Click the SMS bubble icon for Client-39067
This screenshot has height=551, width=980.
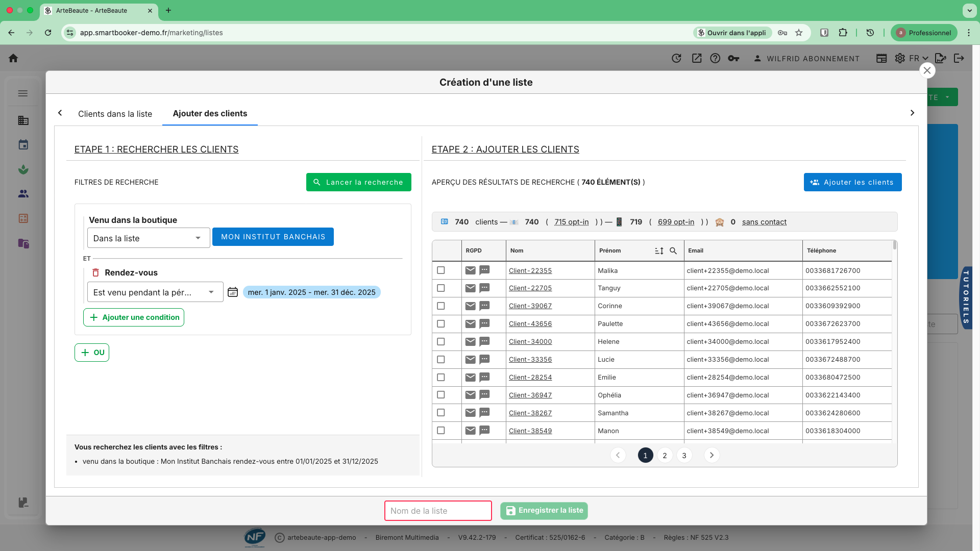tap(484, 306)
